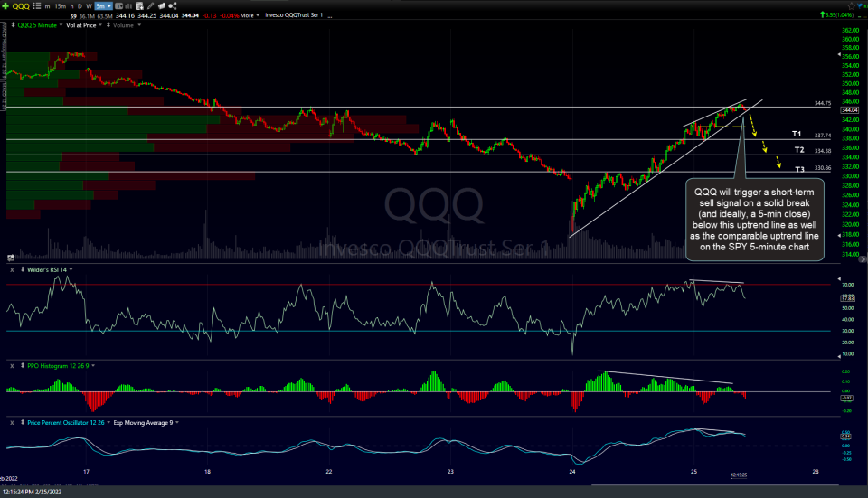Viewport: 868px width, 498px height.
Task: Click move arrows icon for Price Percent Oscillator
Action: click(23, 423)
